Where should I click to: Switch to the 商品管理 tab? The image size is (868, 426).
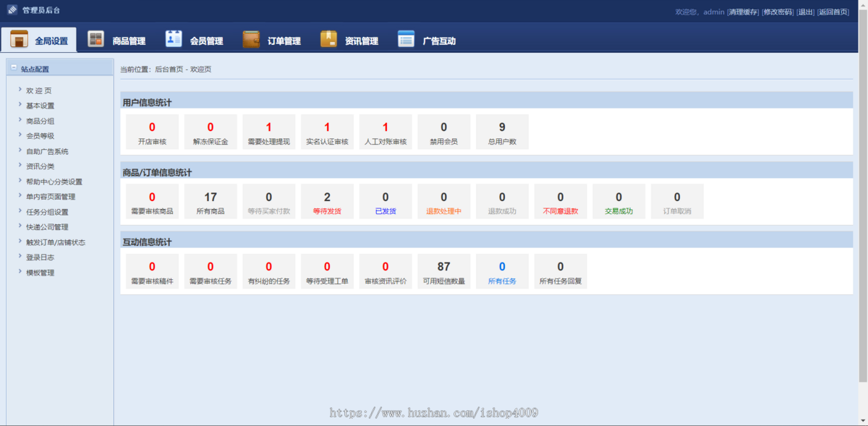117,40
